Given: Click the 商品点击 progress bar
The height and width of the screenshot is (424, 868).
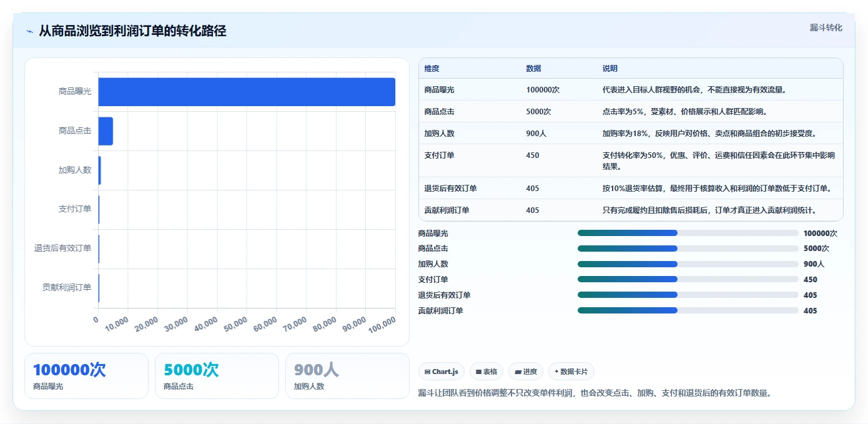Looking at the screenshot, I should (688, 249).
